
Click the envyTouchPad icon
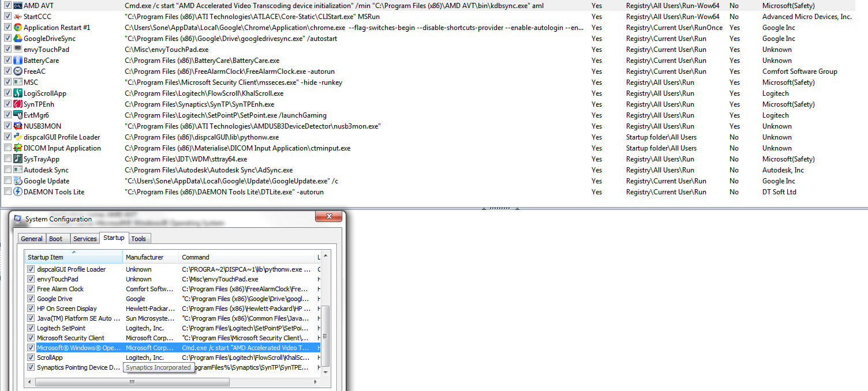pos(18,50)
